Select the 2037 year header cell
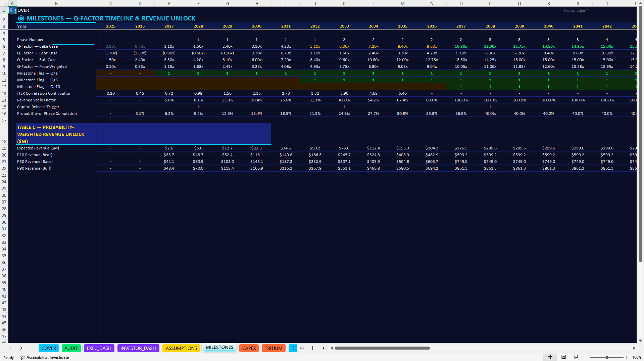Image resolution: width=644 pixels, height=361 pixels. pos(461,26)
